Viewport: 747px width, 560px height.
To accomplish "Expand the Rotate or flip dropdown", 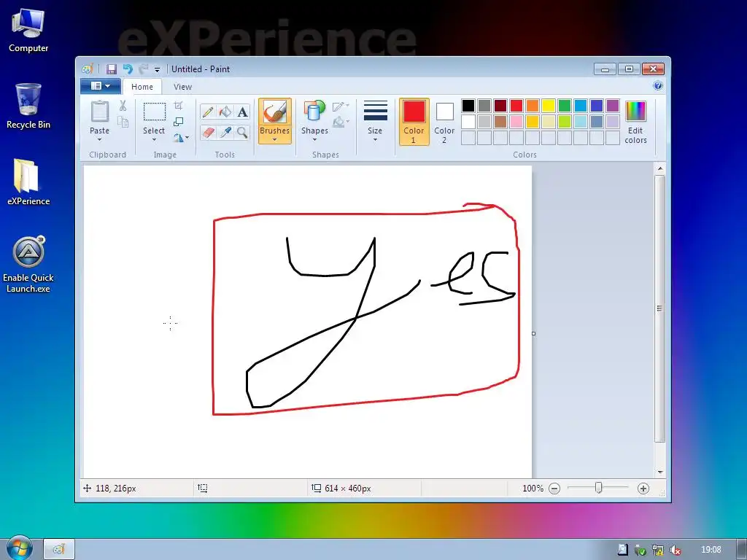I will (x=181, y=138).
